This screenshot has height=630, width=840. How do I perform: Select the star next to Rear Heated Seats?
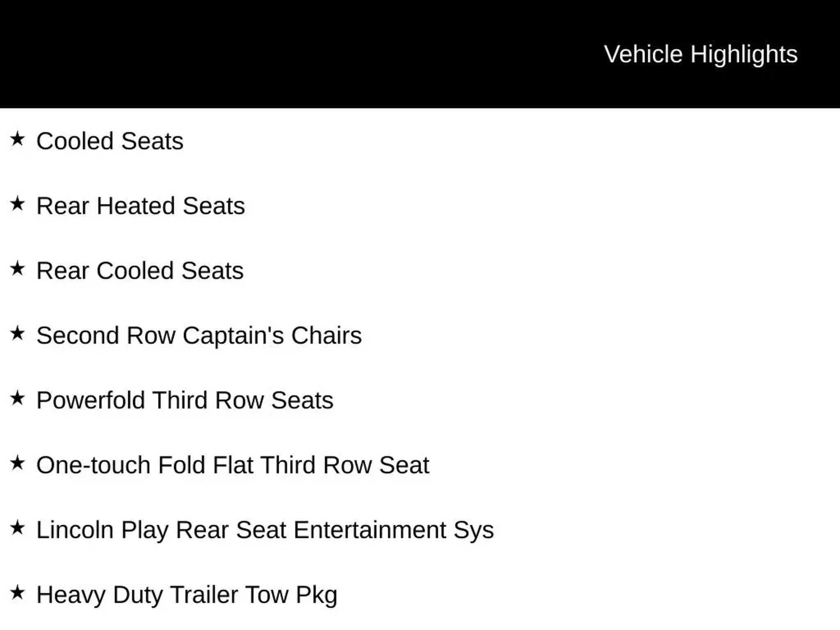17,203
